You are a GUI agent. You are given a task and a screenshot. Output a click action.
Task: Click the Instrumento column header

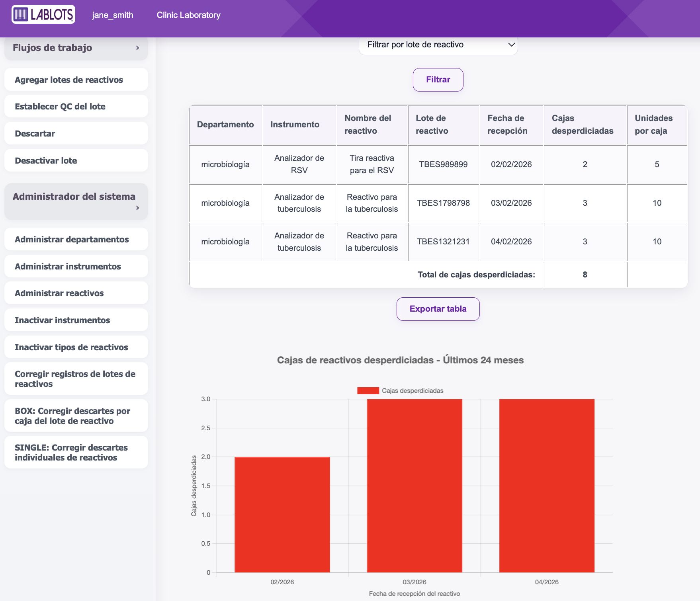pos(299,125)
